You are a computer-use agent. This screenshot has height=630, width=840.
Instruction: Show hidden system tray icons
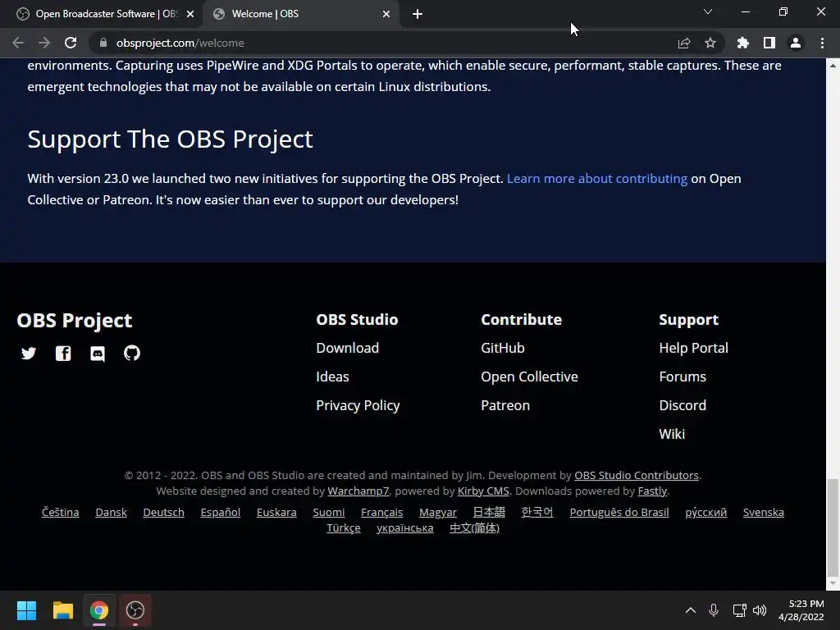point(691,610)
